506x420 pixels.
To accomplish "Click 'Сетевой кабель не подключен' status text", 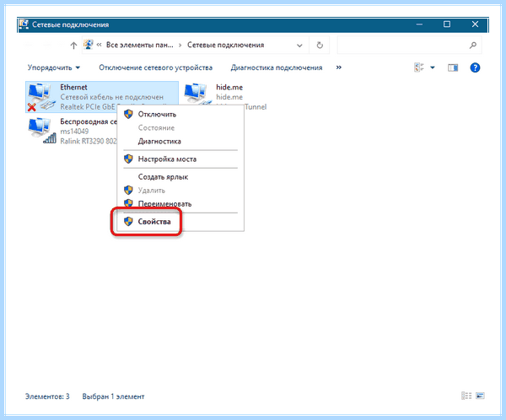I will point(111,97).
